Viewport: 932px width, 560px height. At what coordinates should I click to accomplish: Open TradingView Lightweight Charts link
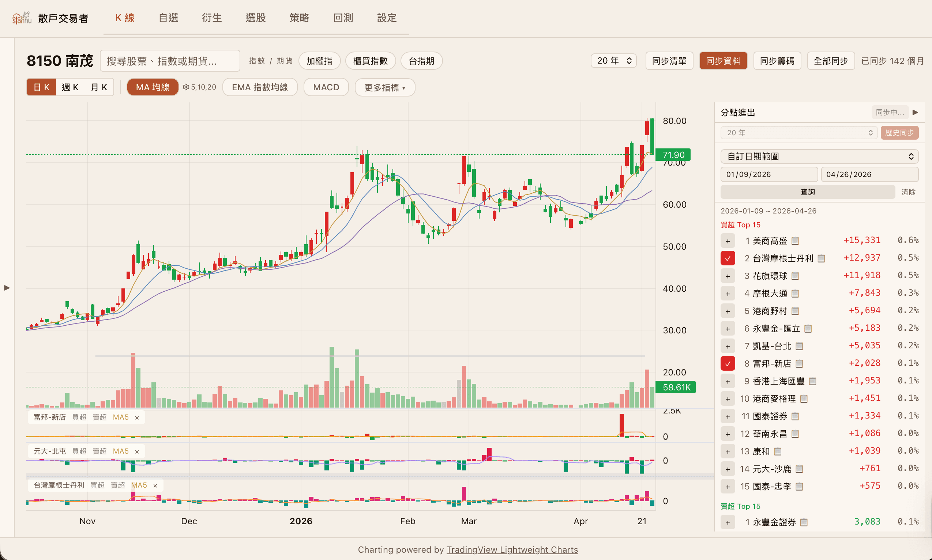coord(512,549)
